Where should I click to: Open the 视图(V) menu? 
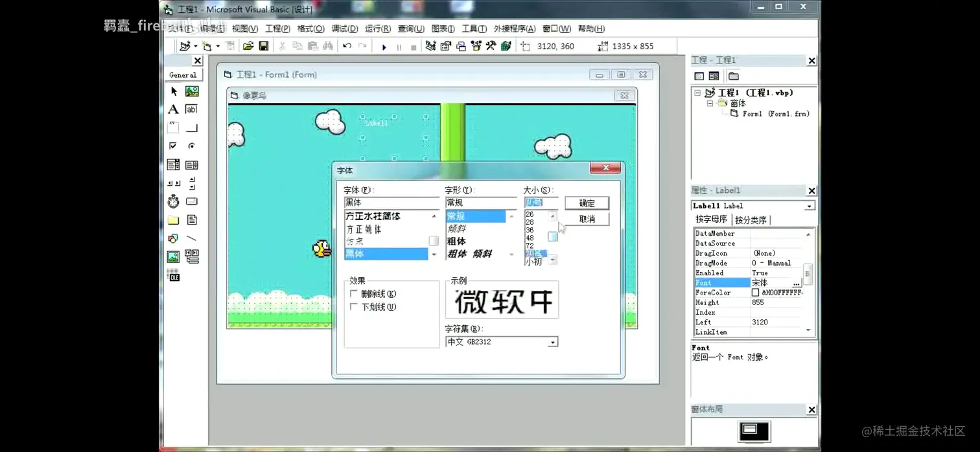(x=245, y=28)
